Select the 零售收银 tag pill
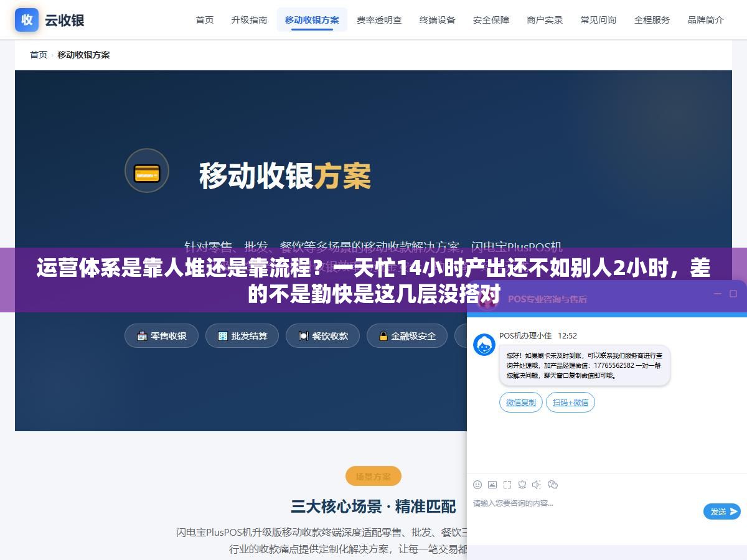 coord(161,336)
